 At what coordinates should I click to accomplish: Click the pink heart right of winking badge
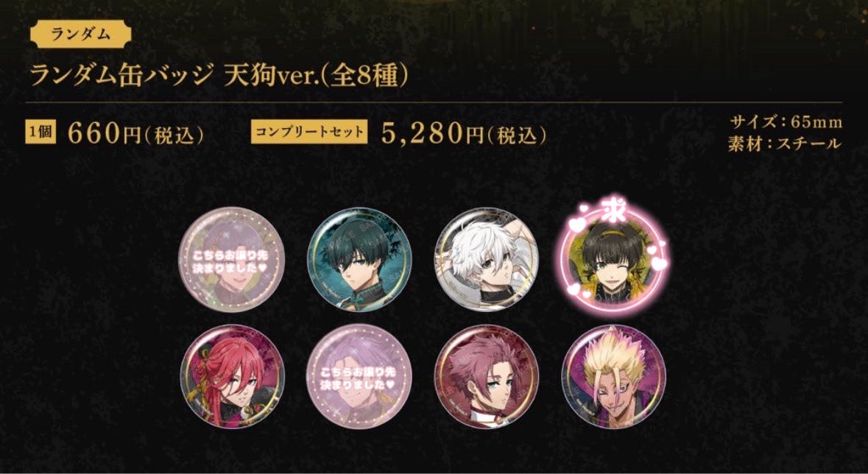(x=658, y=264)
